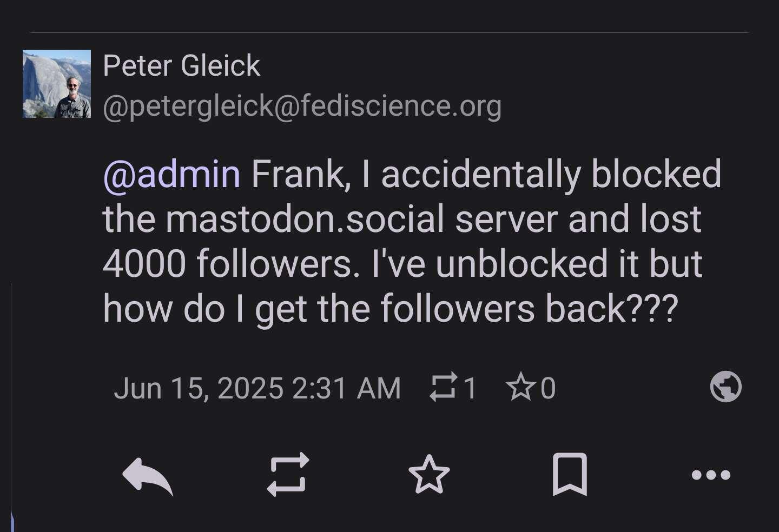
Task: Open Peter Gleick's avatar photo
Action: tap(57, 84)
